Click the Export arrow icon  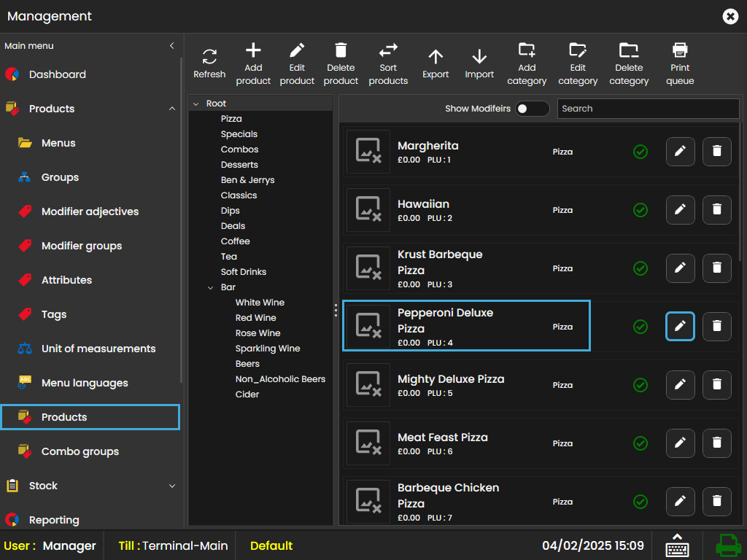(x=436, y=57)
